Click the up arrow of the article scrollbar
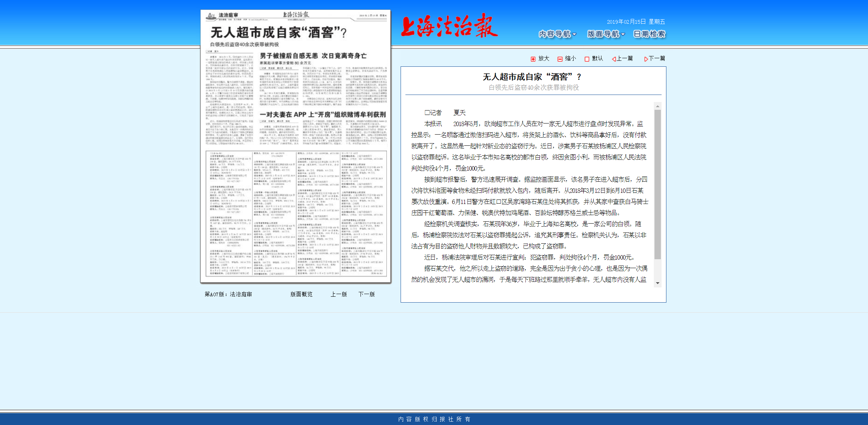Viewport: 868px width, 425px height. [x=658, y=107]
